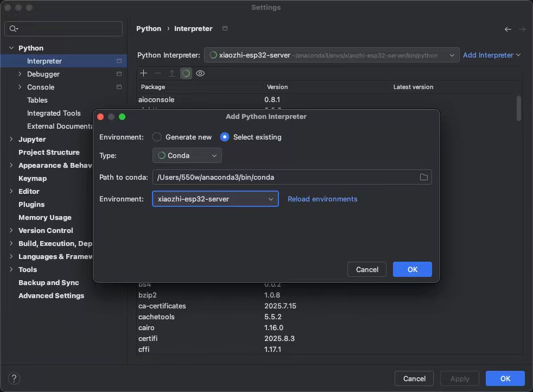The image size is (533, 392).
Task: Click the upgrade package arrow icon
Action: coord(172,73)
